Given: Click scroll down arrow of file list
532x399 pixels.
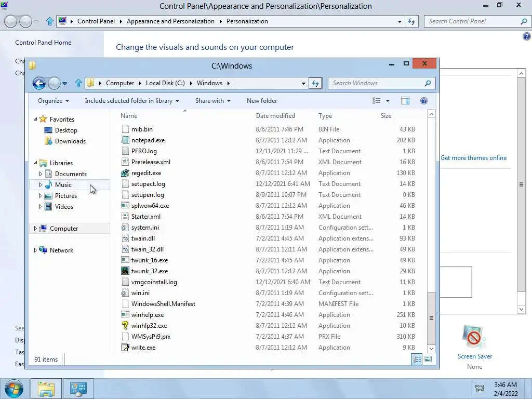Looking at the screenshot, I should click(431, 349).
